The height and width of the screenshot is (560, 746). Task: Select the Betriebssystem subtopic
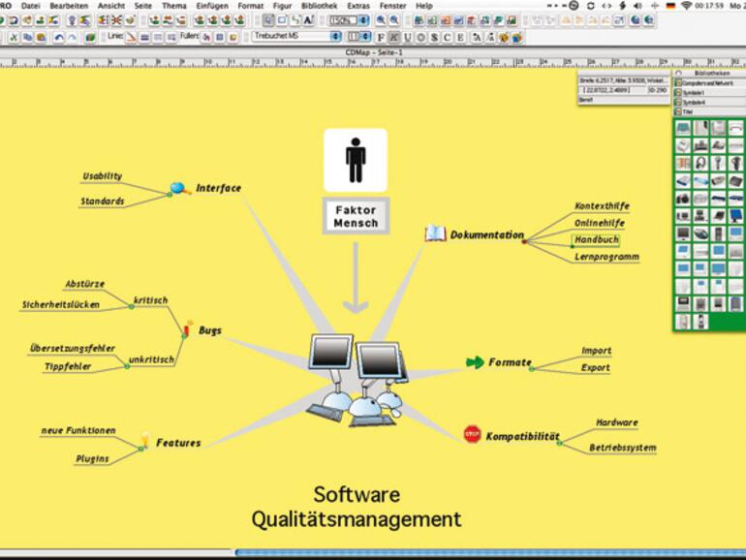pyautogui.click(x=622, y=448)
